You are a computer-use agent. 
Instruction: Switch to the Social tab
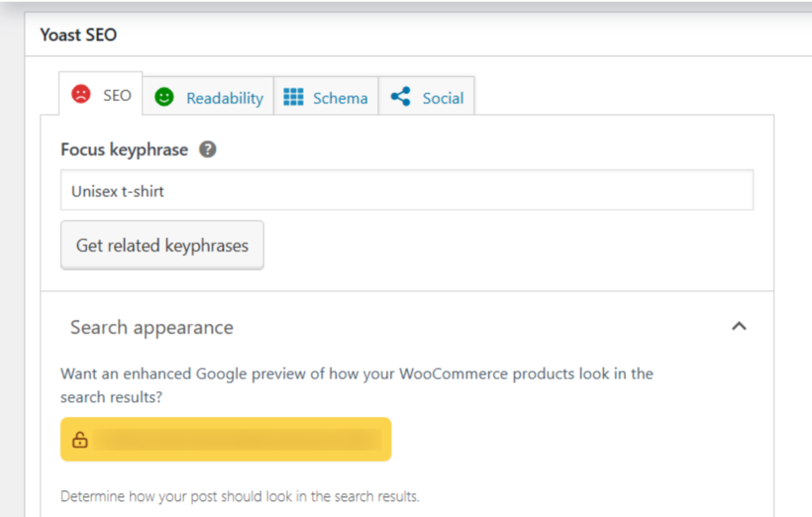tap(427, 97)
